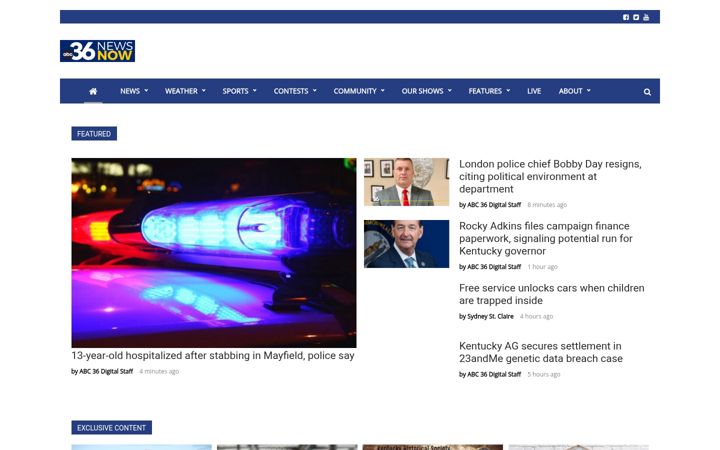Read London police chief Bobby Day resigns story
720x450 pixels.
550,176
